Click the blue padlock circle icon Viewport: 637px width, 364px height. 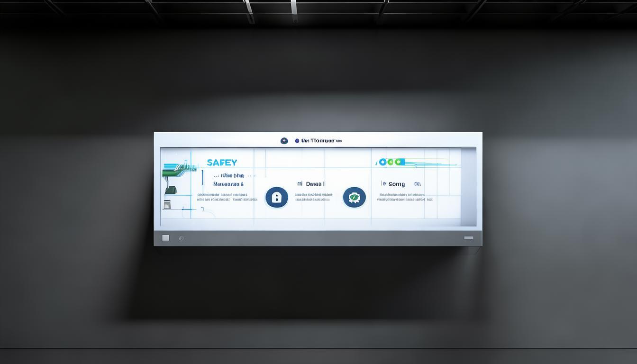[277, 197]
